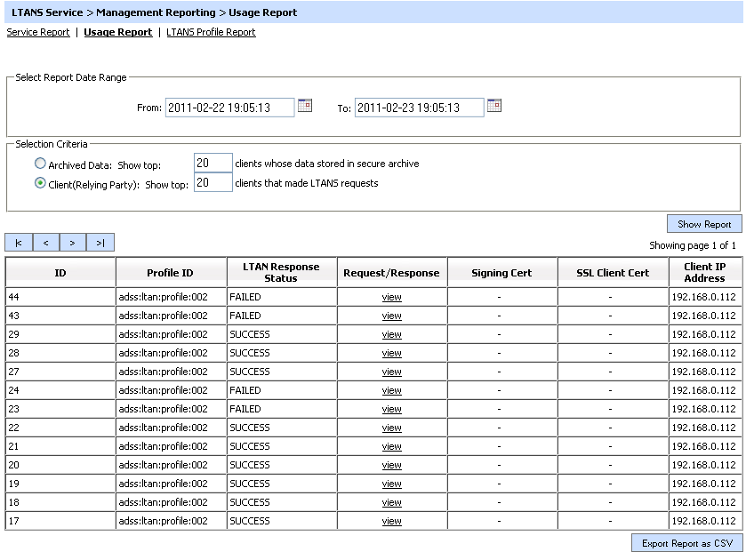Click the LTAN Response Status column header
746x560 pixels.
tap(282, 272)
